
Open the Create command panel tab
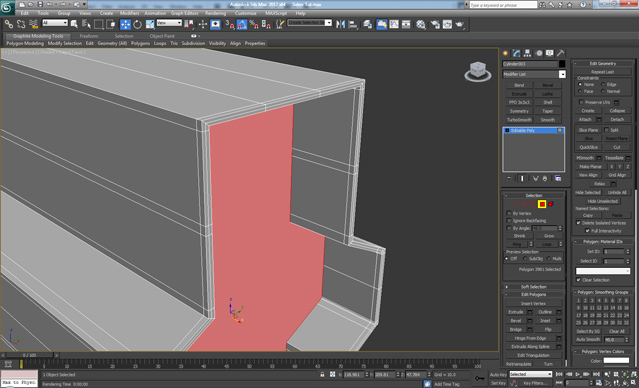[506, 53]
